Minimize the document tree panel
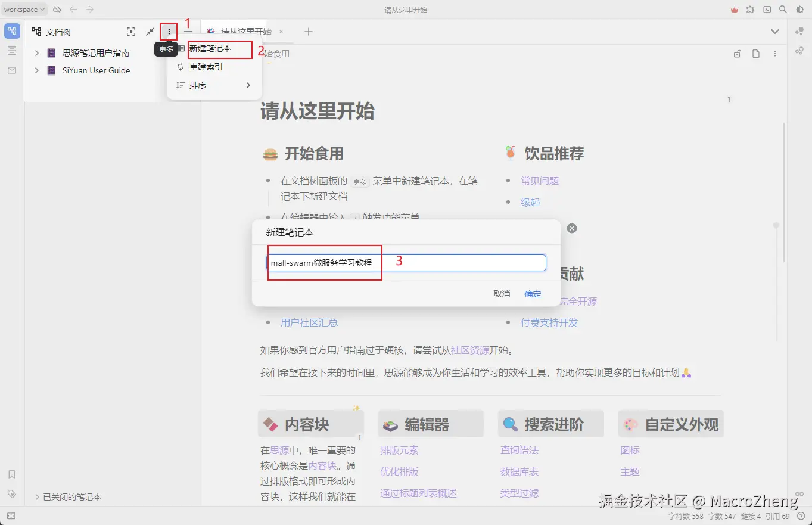Viewport: 812px width, 525px height. (188, 32)
